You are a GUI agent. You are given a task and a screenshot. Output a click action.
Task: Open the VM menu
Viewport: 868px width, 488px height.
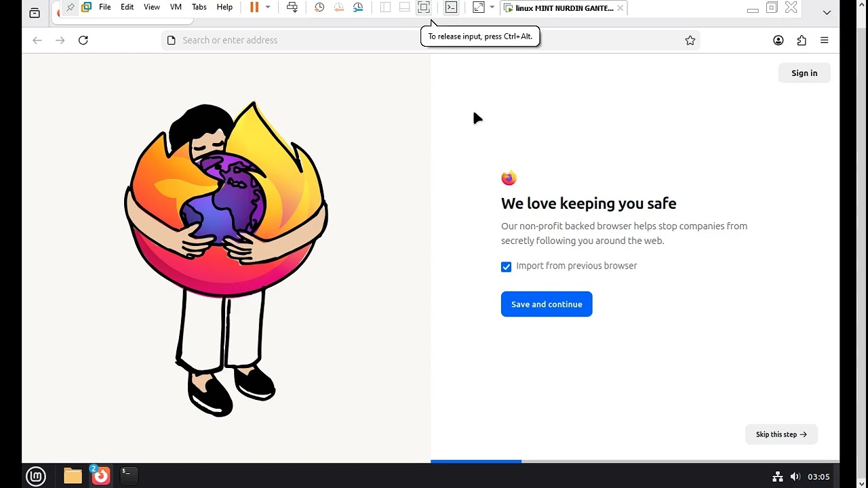[x=176, y=7]
